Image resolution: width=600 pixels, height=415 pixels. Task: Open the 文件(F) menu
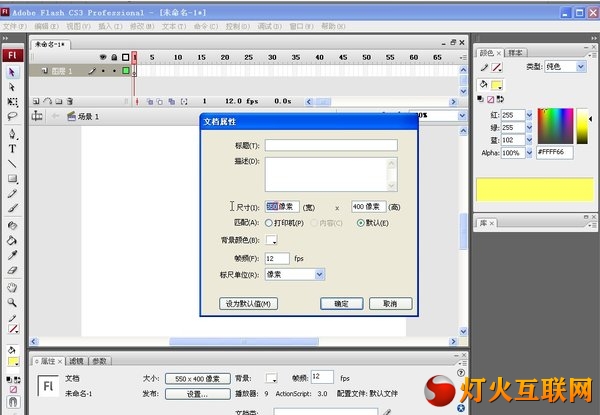tap(15, 26)
